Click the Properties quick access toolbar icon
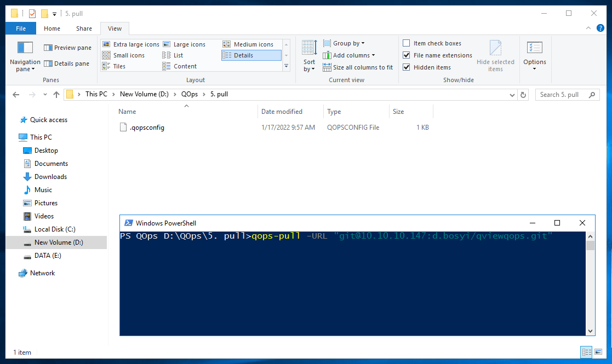The image size is (612, 364). pyautogui.click(x=32, y=14)
